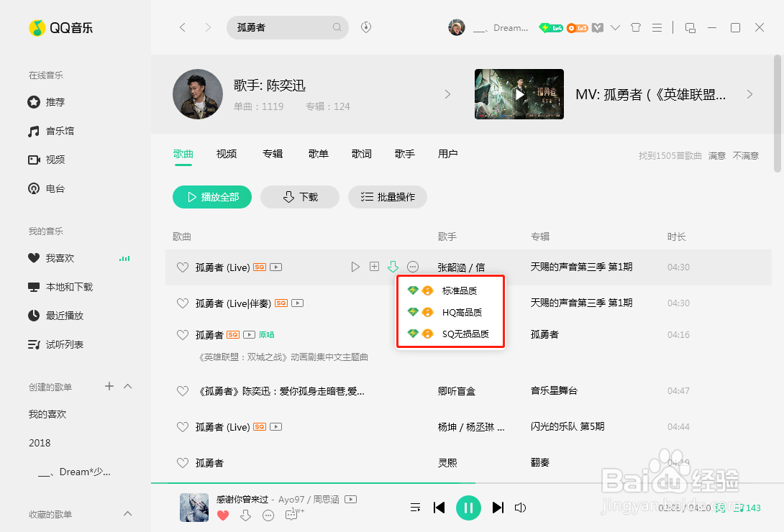Screen dimensions: 784x532
Task: Click the green Lv4 VIP badge
Action: tap(551, 28)
